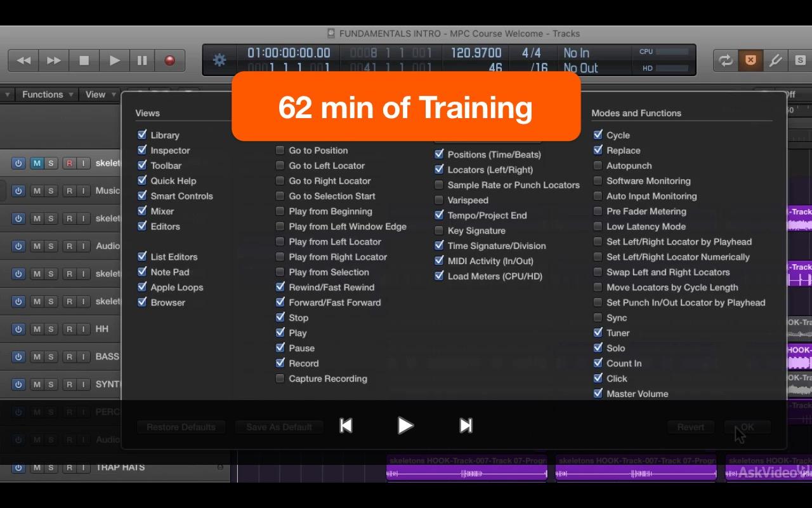Uncheck the Quick Help checkbox
Screen dimensions: 812x508
[142, 180]
